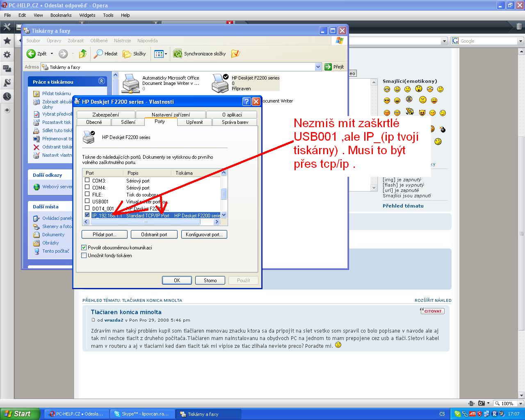Switch to the Sdílení tab
This screenshot has width=525, height=420.
coord(128,122)
